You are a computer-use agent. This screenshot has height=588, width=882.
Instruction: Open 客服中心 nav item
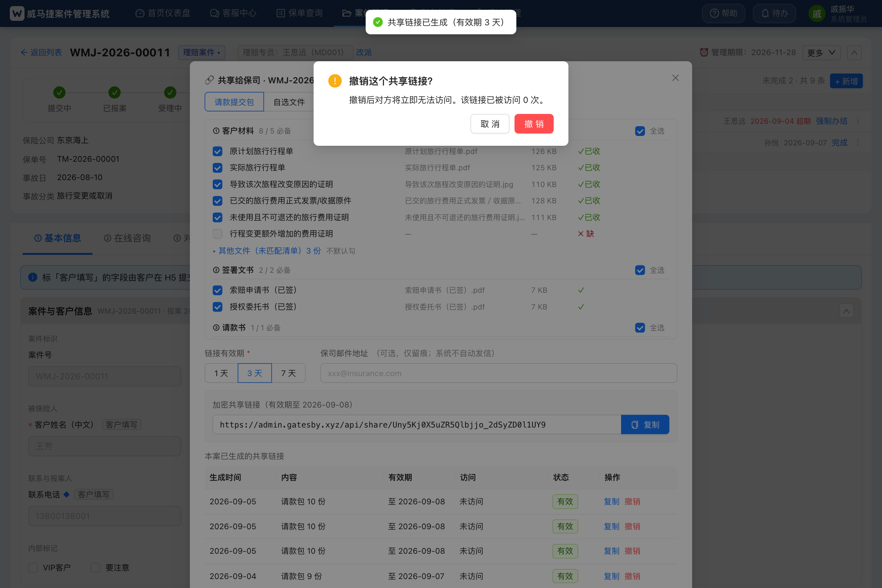[x=233, y=13]
